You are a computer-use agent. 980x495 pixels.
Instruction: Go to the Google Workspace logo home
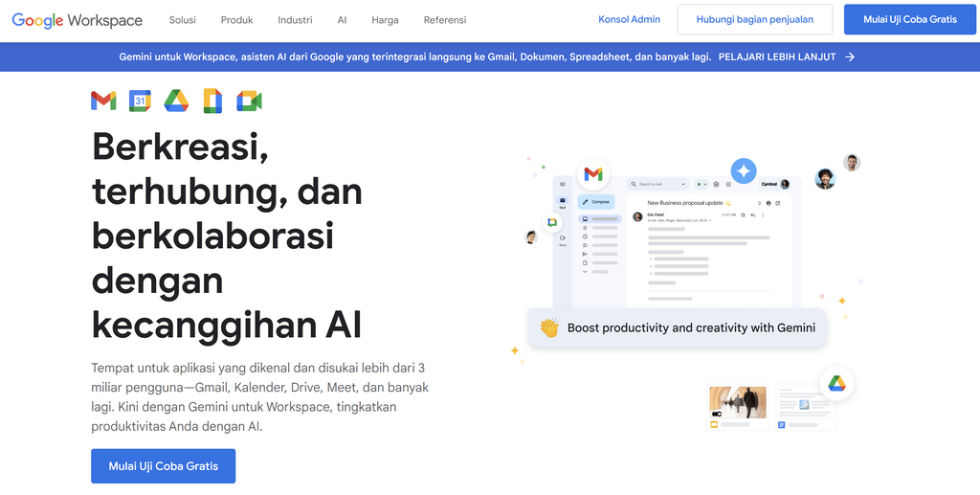(78, 20)
